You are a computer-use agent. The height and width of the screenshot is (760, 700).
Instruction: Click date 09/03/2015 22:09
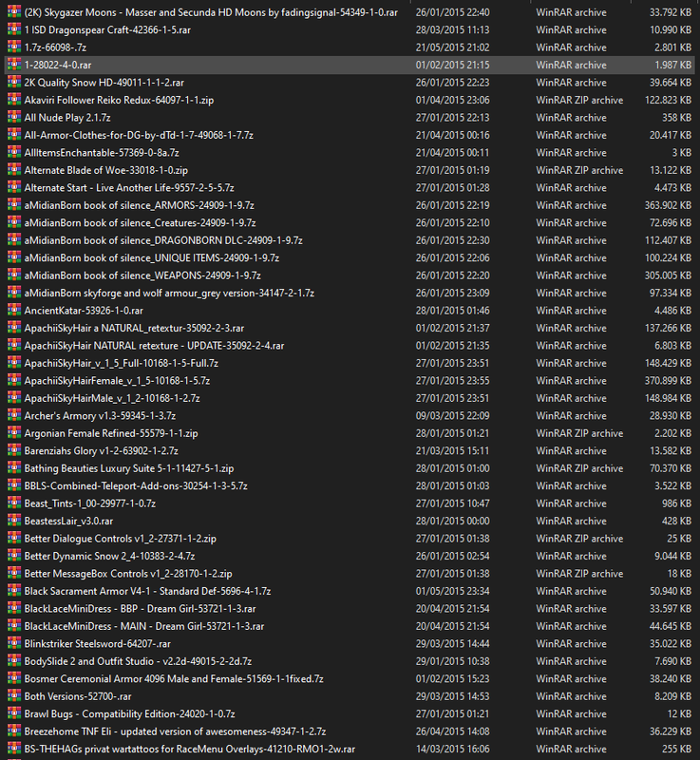(452, 415)
